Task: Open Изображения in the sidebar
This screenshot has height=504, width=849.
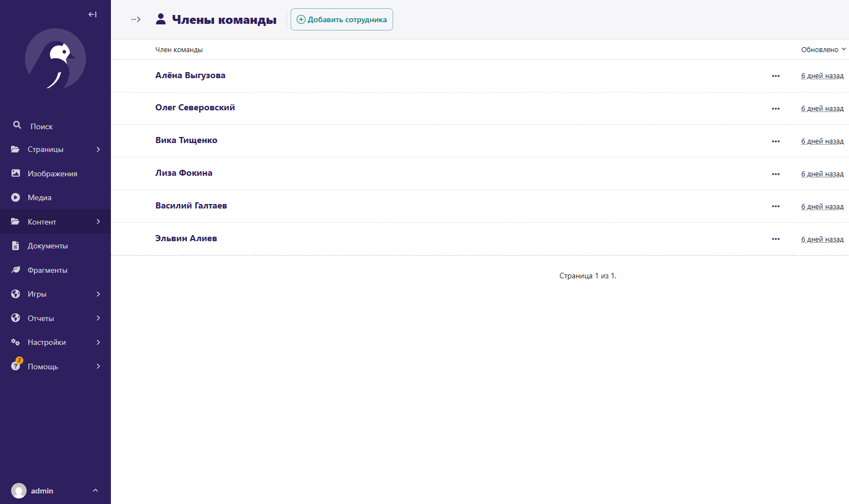Action: (x=55, y=174)
